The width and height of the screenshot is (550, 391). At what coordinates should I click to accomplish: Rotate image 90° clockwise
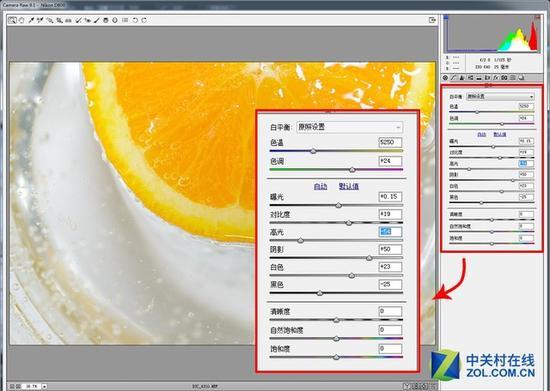tap(144, 20)
